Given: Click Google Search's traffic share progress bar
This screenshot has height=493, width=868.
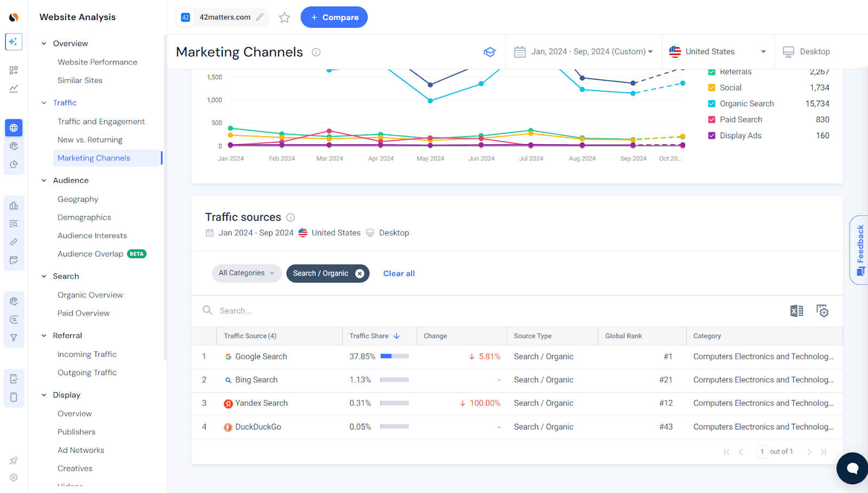Looking at the screenshot, I should click(394, 356).
